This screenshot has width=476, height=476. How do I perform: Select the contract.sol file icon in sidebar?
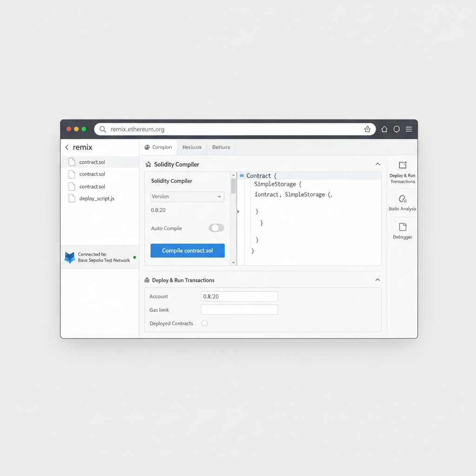click(x=72, y=162)
